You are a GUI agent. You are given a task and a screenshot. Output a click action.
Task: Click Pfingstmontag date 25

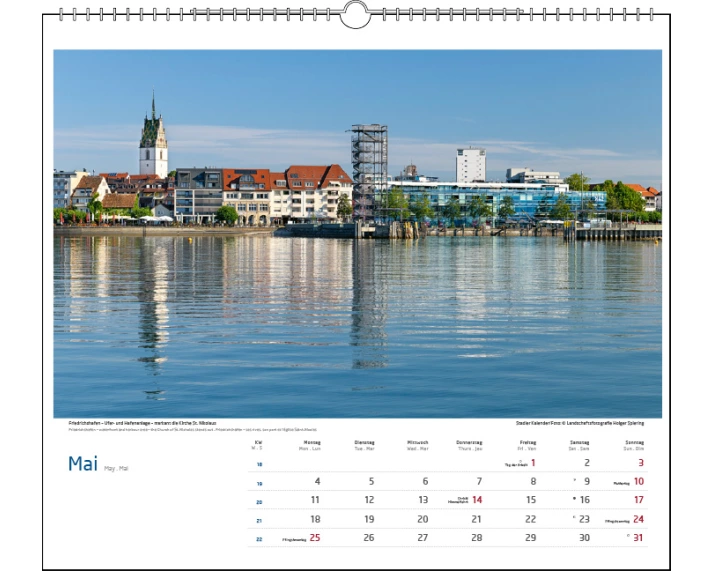(315, 538)
